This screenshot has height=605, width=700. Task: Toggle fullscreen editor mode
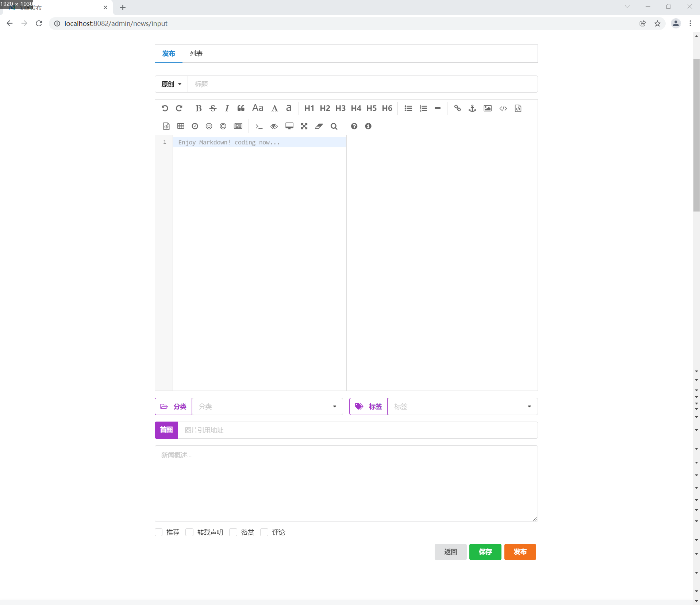click(304, 126)
